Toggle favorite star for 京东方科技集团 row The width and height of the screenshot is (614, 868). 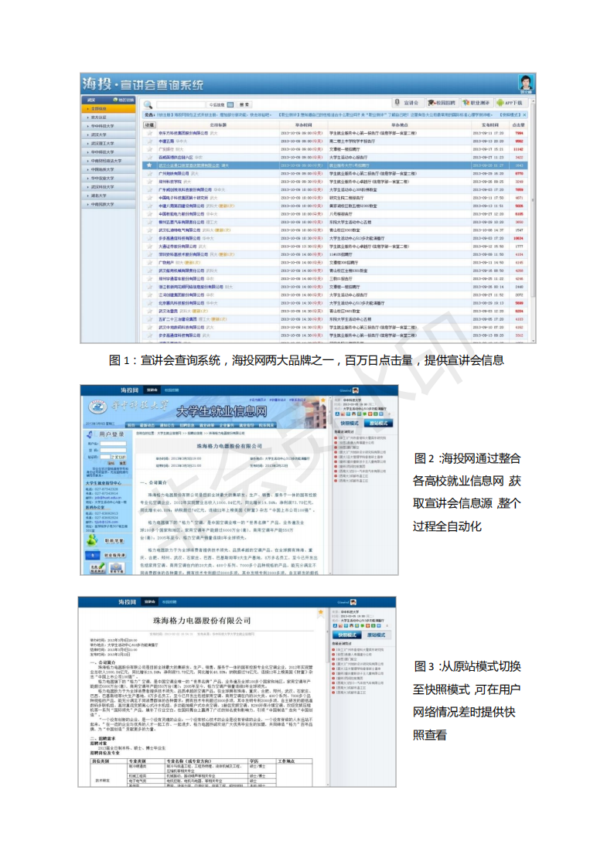(149, 133)
